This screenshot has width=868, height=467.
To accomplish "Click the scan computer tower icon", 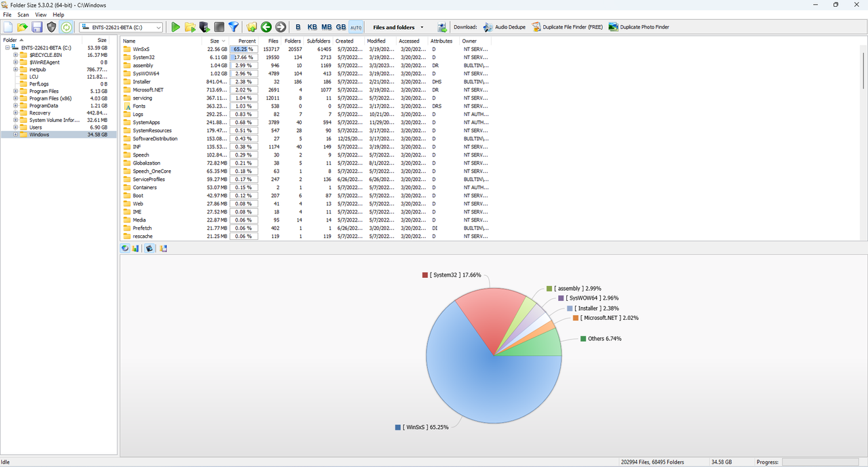I will tap(204, 27).
